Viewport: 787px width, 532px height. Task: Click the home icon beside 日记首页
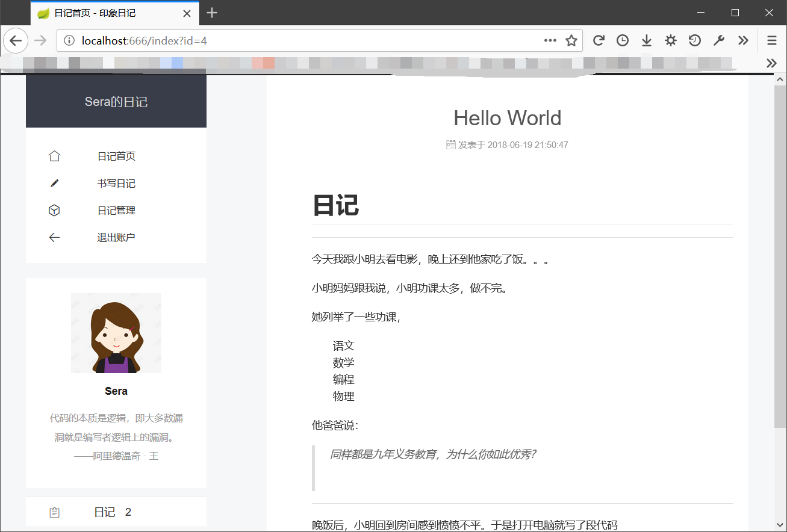point(54,156)
